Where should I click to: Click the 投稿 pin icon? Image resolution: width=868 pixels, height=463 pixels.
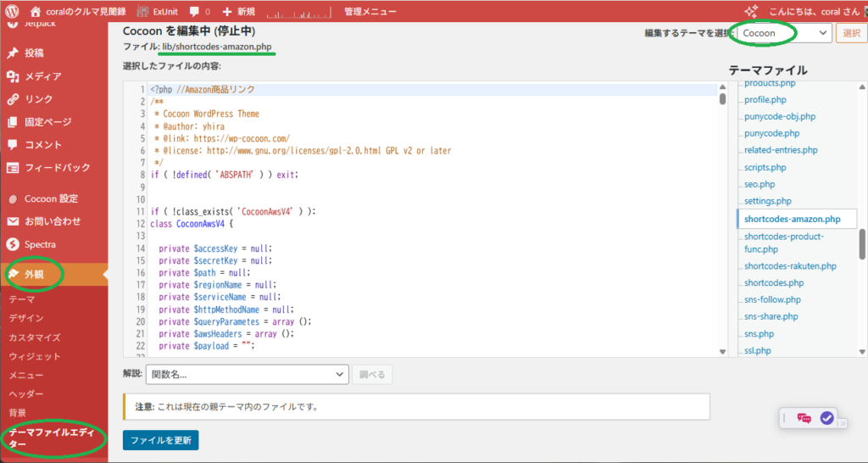click(x=13, y=53)
